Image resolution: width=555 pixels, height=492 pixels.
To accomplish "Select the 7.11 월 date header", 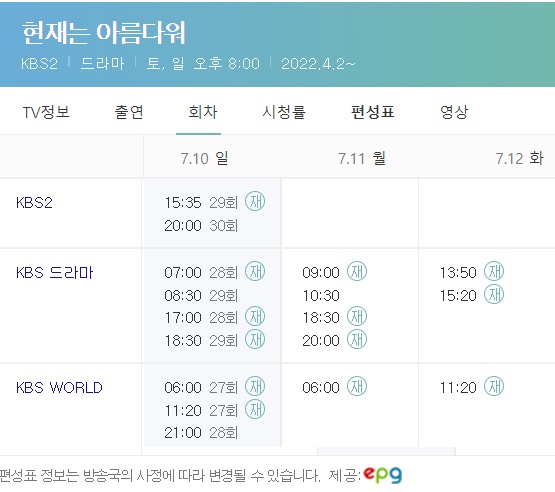I will point(362,158).
